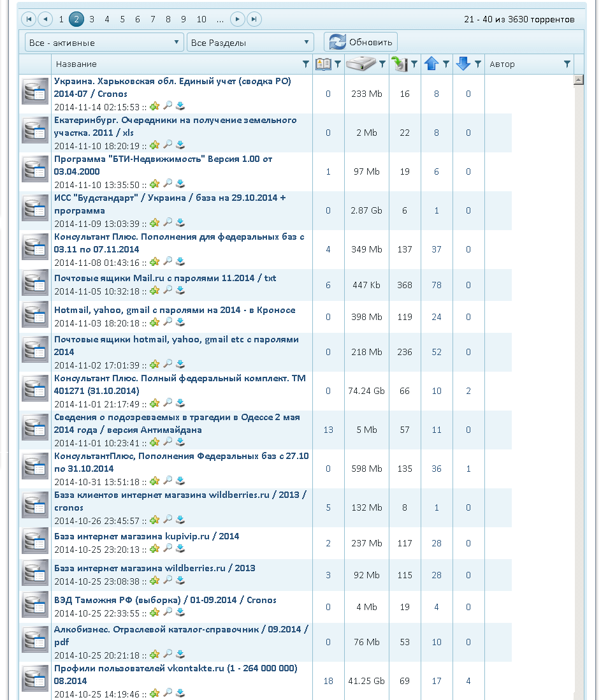Screen dimensions: 601x700
Task: Sort by the blue down-arrow leechers column
Action: click(x=463, y=64)
